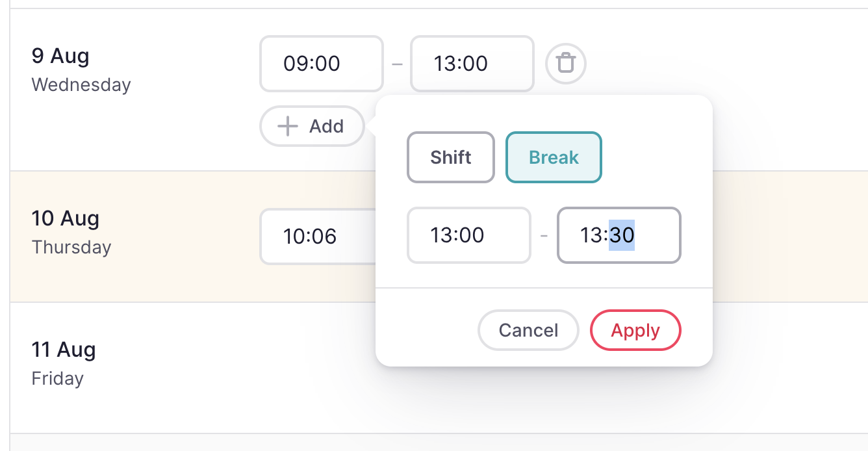The image size is (868, 451).
Task: Click the 10 Aug date label
Action: pyautogui.click(x=65, y=218)
